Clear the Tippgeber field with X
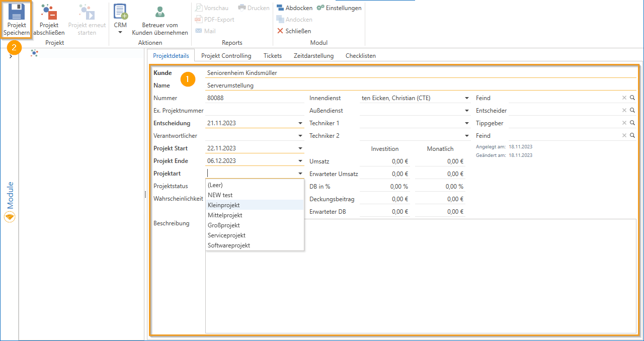The height and width of the screenshot is (341, 644). (x=624, y=123)
